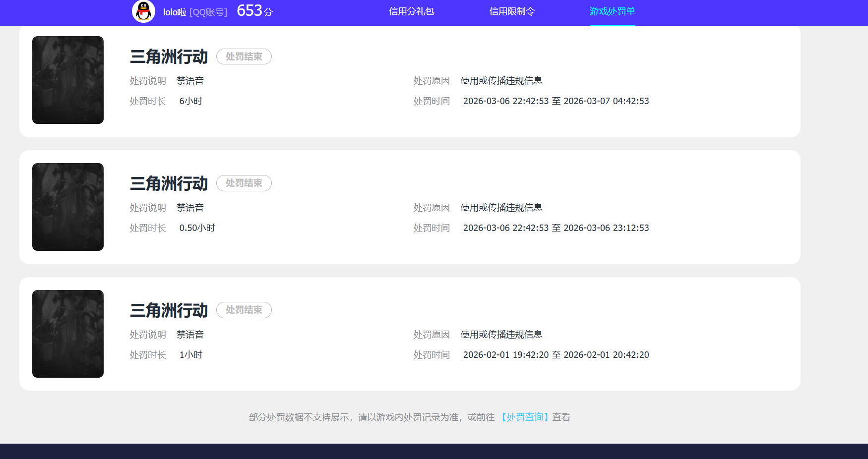Click 三角洲行动 title of the 6小时 penalty
Viewport: 868px width, 459px height.
(x=169, y=57)
